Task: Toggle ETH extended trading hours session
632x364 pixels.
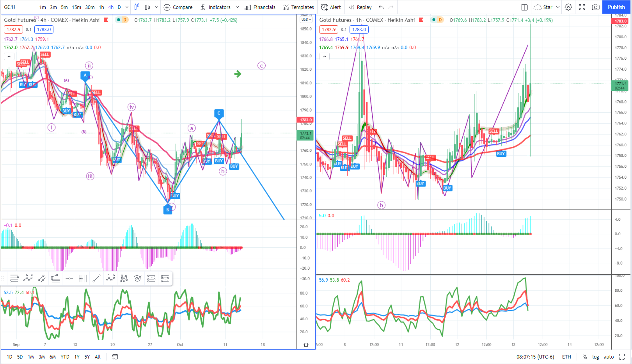Action: pyautogui.click(x=566, y=357)
